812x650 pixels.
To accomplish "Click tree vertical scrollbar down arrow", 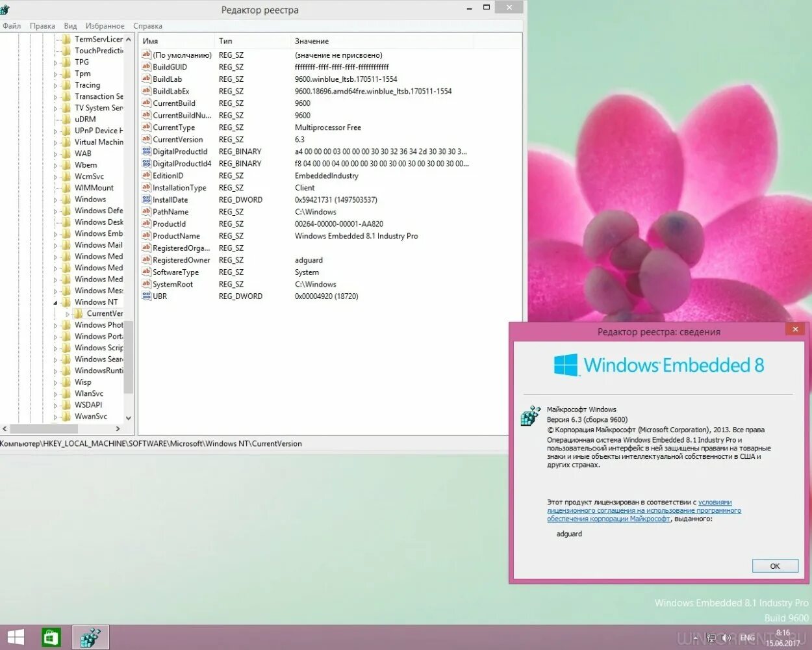I will [128, 418].
